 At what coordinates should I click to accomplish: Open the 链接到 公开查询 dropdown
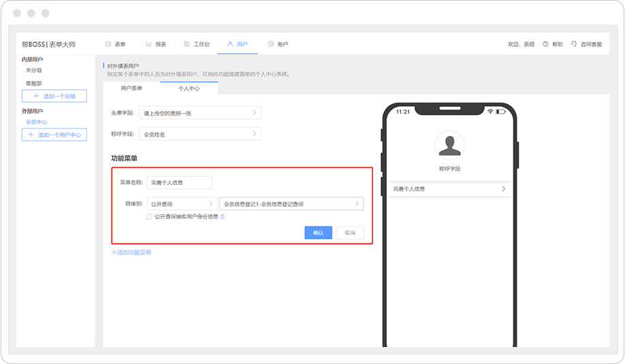click(x=182, y=203)
